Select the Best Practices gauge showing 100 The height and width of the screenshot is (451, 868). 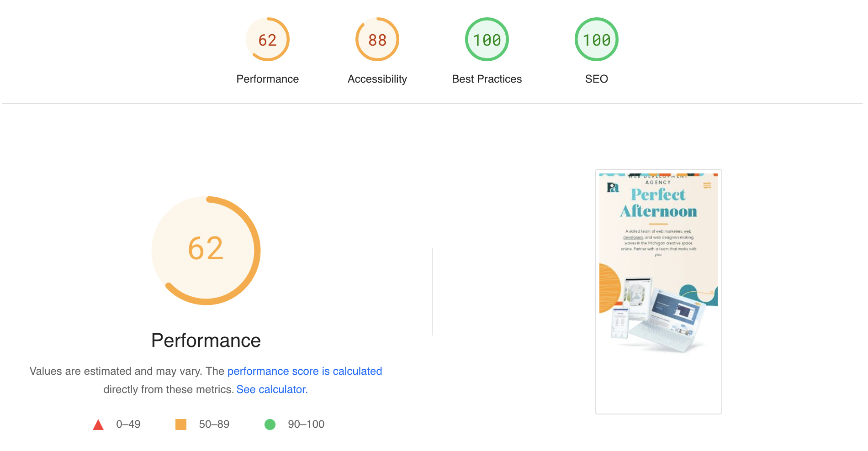coord(487,40)
